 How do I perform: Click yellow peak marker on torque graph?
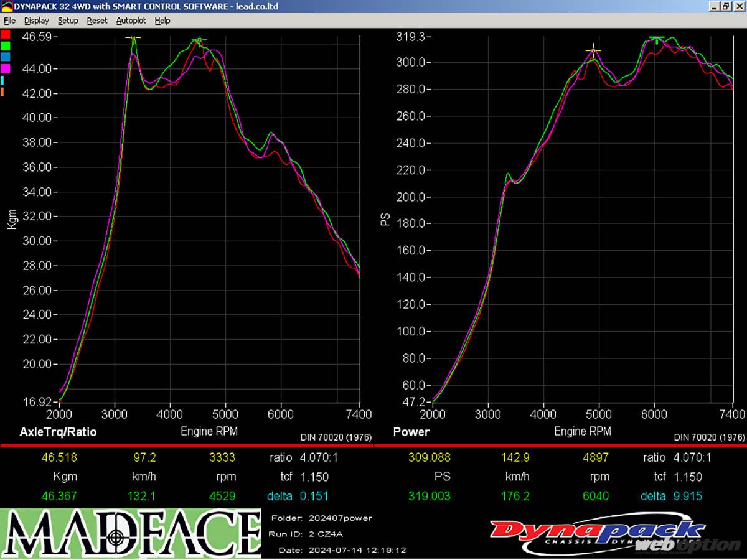[133, 38]
